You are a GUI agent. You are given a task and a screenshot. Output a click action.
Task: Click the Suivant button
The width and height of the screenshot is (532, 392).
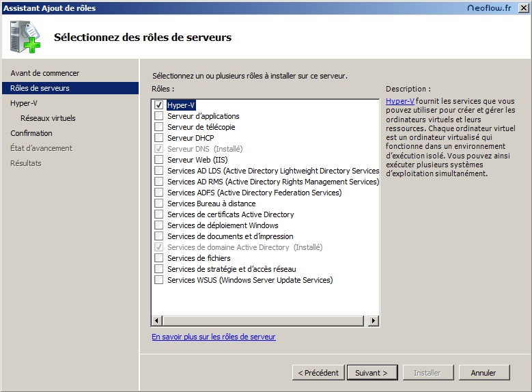coord(372,373)
